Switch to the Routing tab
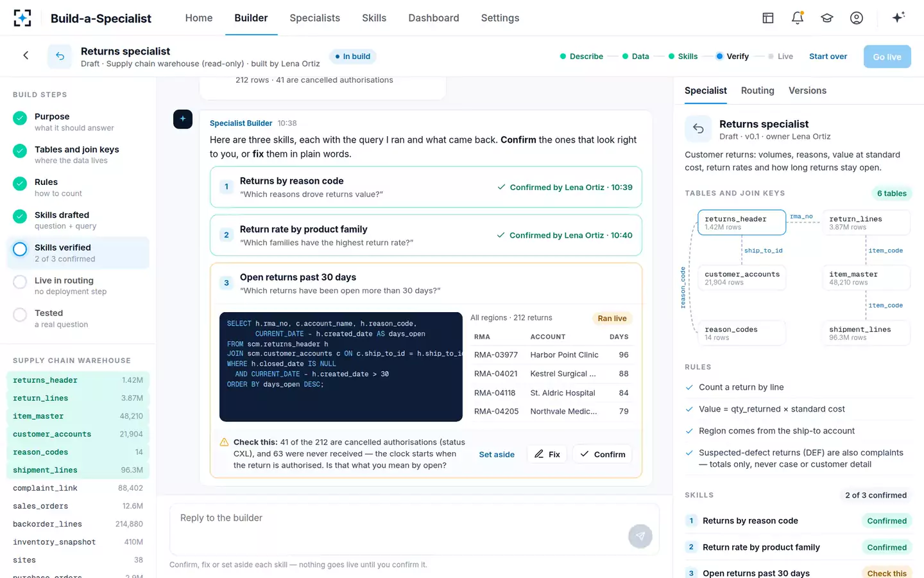 (757, 91)
